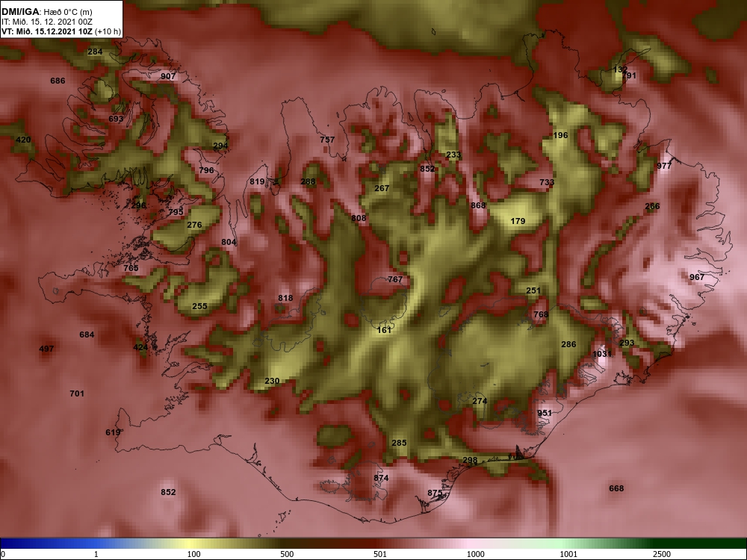Click the map label 497
The width and height of the screenshot is (747, 560).
click(x=46, y=349)
